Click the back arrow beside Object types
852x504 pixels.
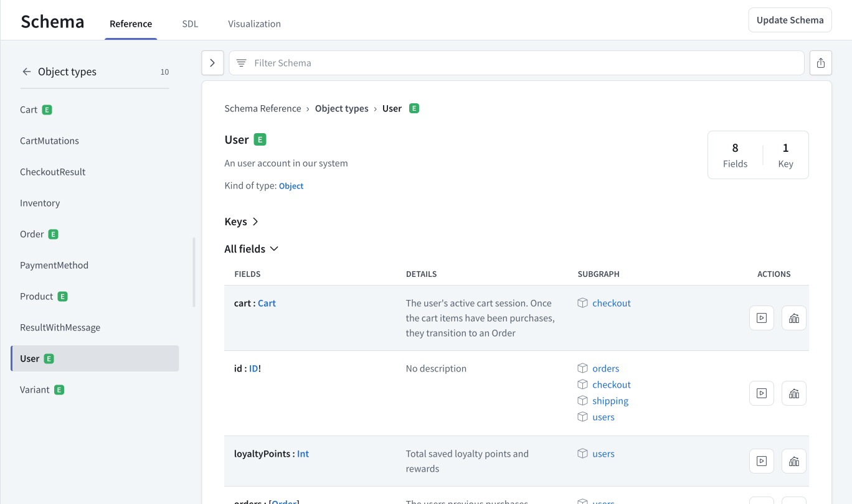click(27, 72)
